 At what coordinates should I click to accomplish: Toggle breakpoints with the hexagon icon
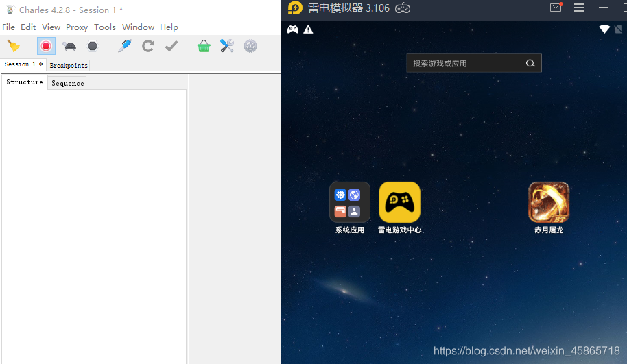point(93,46)
